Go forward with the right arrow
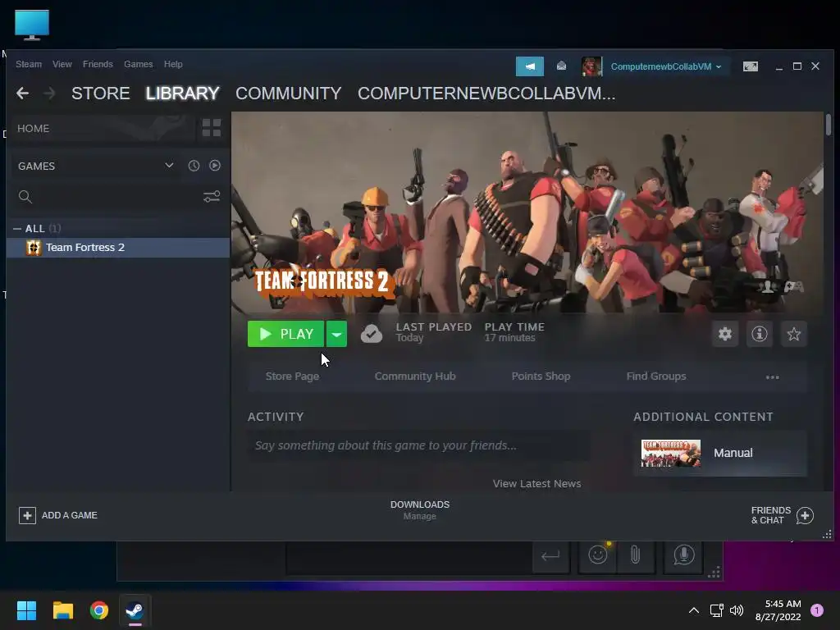Viewport: 840px width, 630px height. (49, 94)
